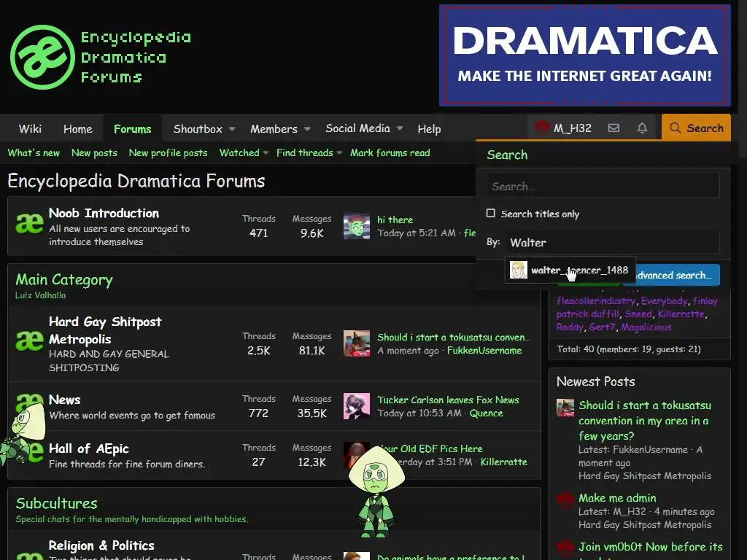
Task: Open the alerts bell icon
Action: tap(642, 128)
